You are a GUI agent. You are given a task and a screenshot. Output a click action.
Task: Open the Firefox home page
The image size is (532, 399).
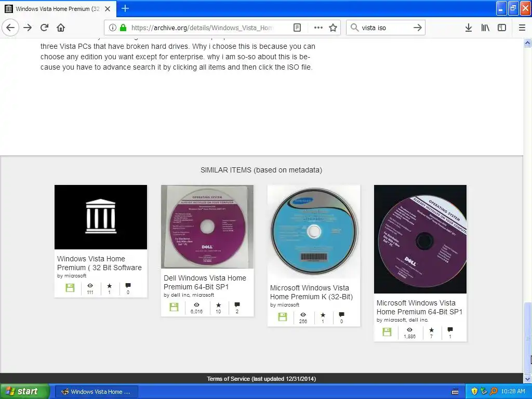click(61, 28)
